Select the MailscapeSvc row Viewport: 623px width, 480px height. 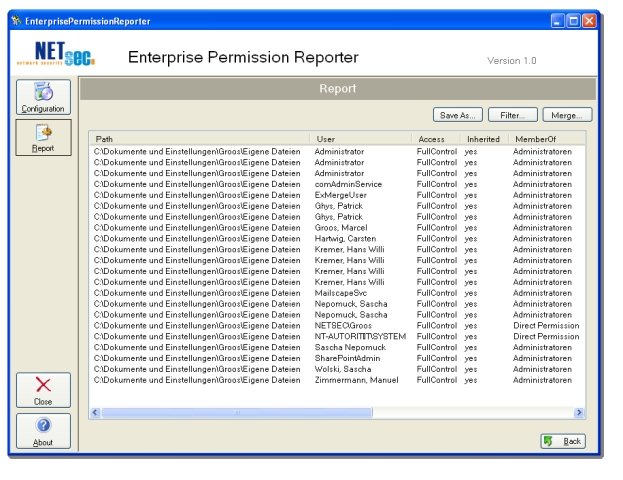pos(337,293)
